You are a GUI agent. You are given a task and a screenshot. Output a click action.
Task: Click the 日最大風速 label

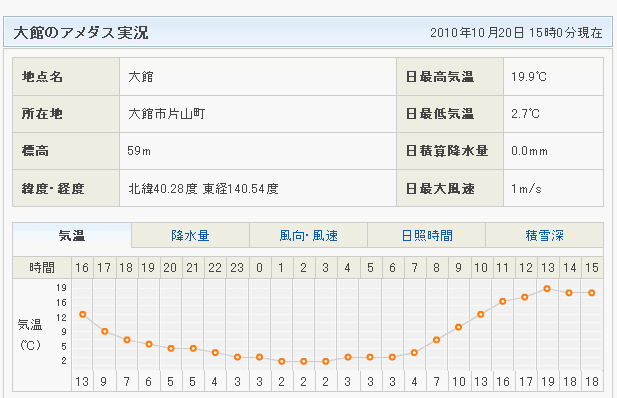point(440,189)
